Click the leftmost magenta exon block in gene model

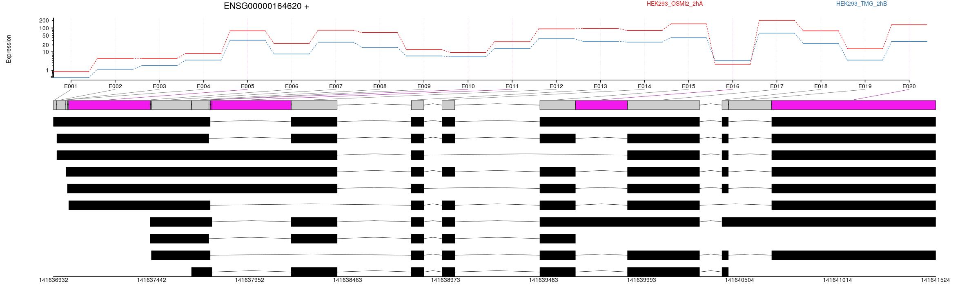coord(109,105)
